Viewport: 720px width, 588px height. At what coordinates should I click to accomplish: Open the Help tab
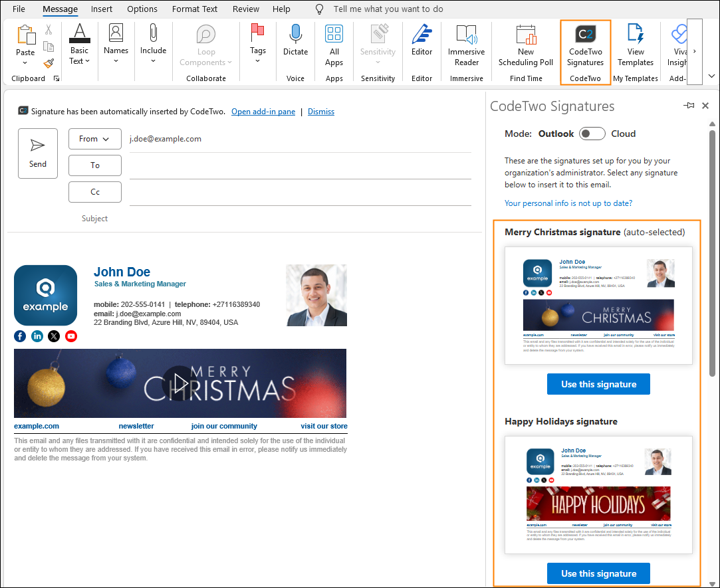coord(281,9)
